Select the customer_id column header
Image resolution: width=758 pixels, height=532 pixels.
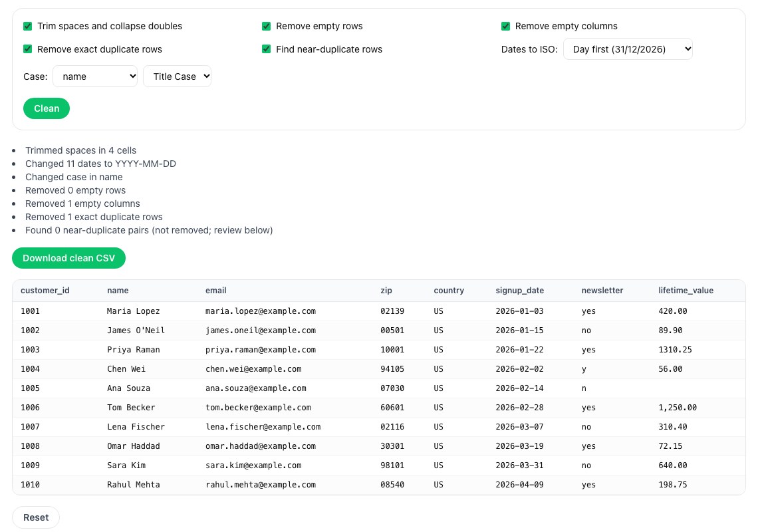click(45, 291)
